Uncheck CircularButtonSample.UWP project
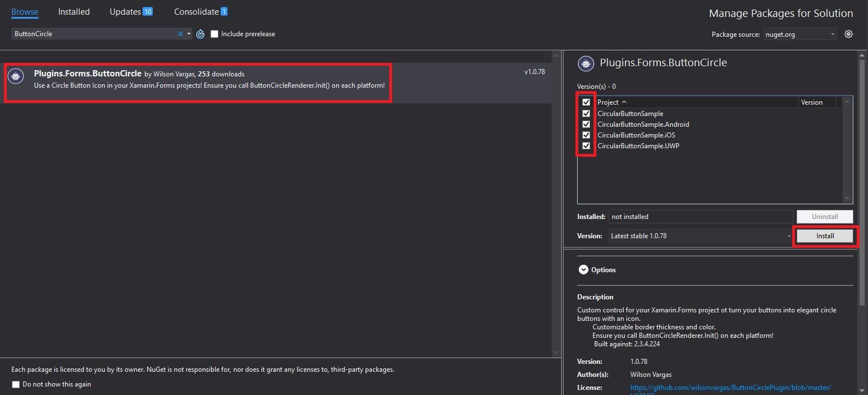This screenshot has height=395, width=868. click(586, 145)
